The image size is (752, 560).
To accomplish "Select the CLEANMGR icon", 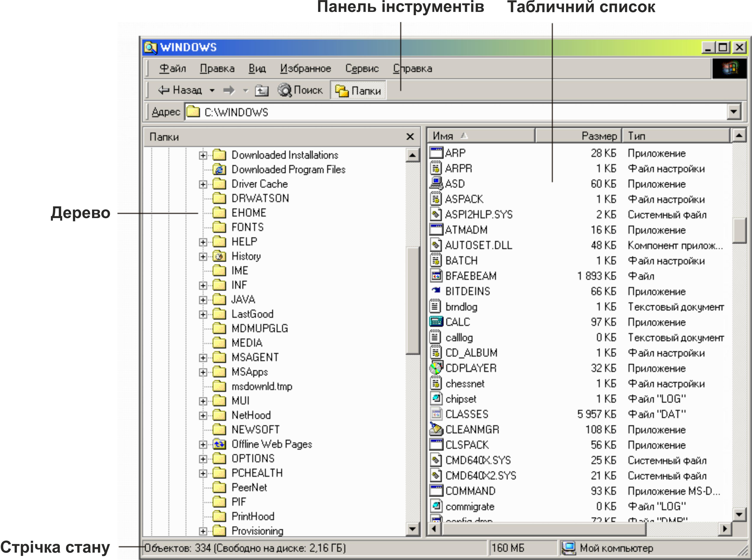I will click(436, 429).
